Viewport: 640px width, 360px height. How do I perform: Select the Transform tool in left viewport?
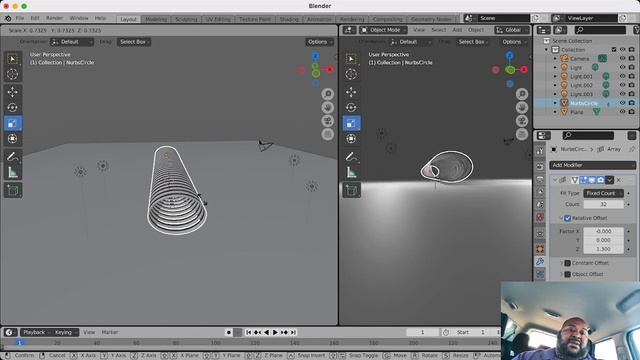pos(13,139)
